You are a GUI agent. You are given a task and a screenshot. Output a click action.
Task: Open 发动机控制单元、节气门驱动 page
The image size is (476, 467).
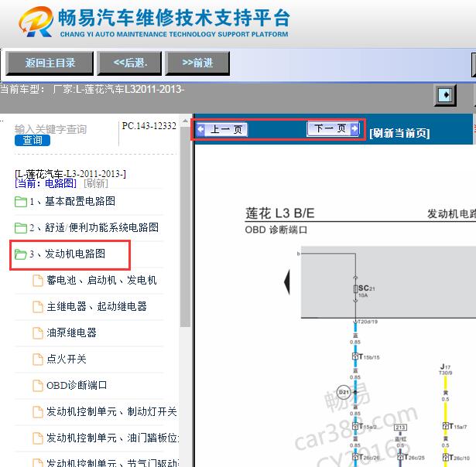coord(113,463)
